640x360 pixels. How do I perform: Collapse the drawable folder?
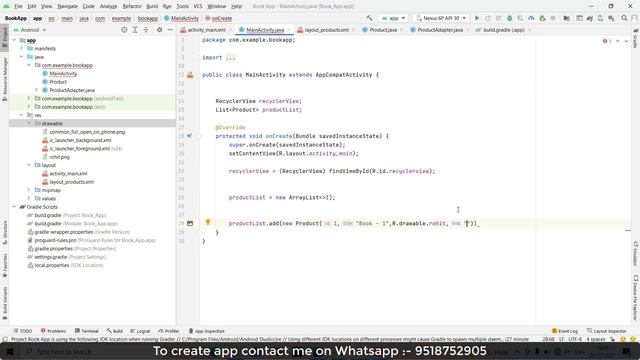point(29,123)
